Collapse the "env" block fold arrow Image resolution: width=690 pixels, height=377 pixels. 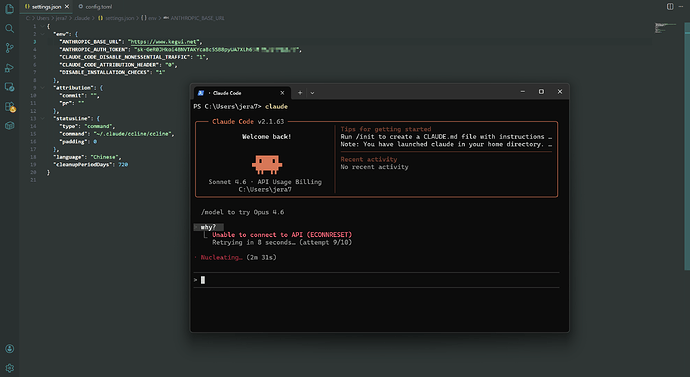[x=43, y=34]
